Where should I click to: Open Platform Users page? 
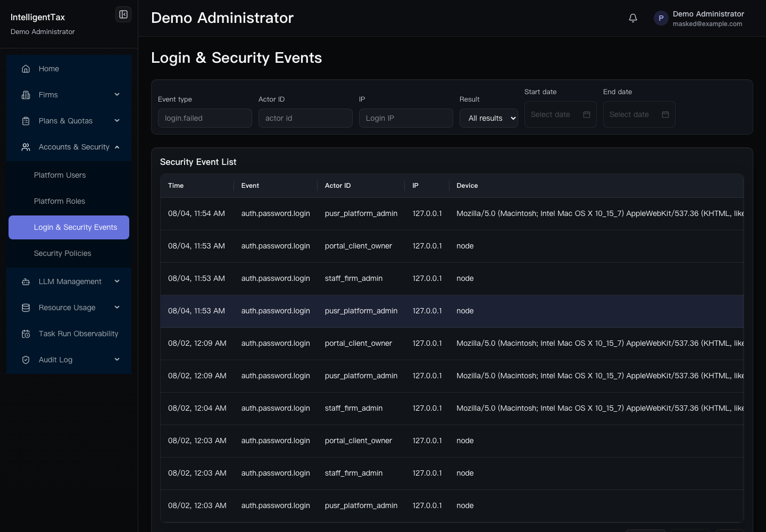click(x=69, y=175)
